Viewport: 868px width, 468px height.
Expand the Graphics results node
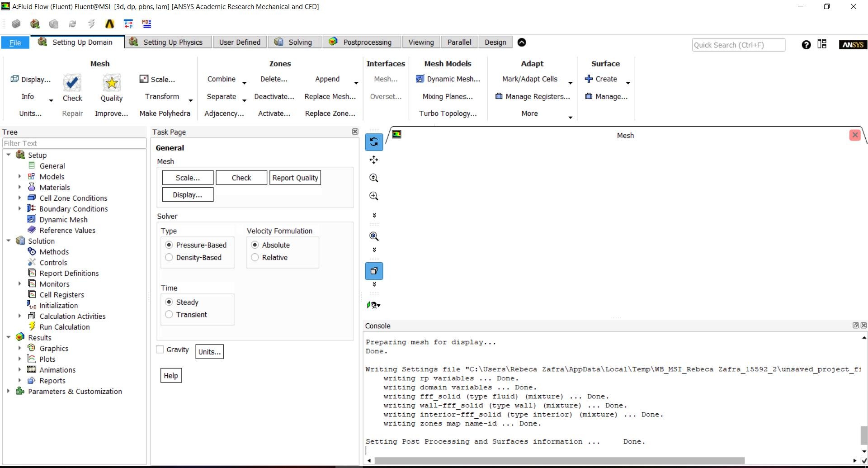[19, 348]
